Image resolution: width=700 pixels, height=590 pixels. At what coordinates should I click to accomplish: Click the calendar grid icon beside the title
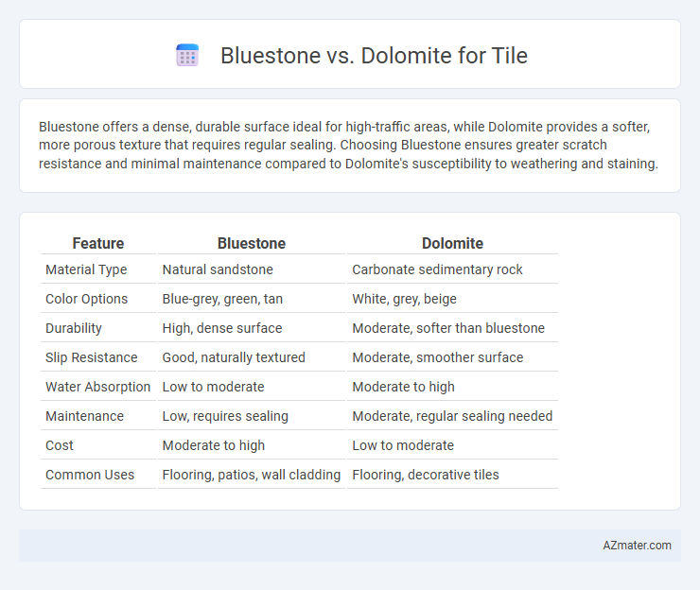point(187,56)
